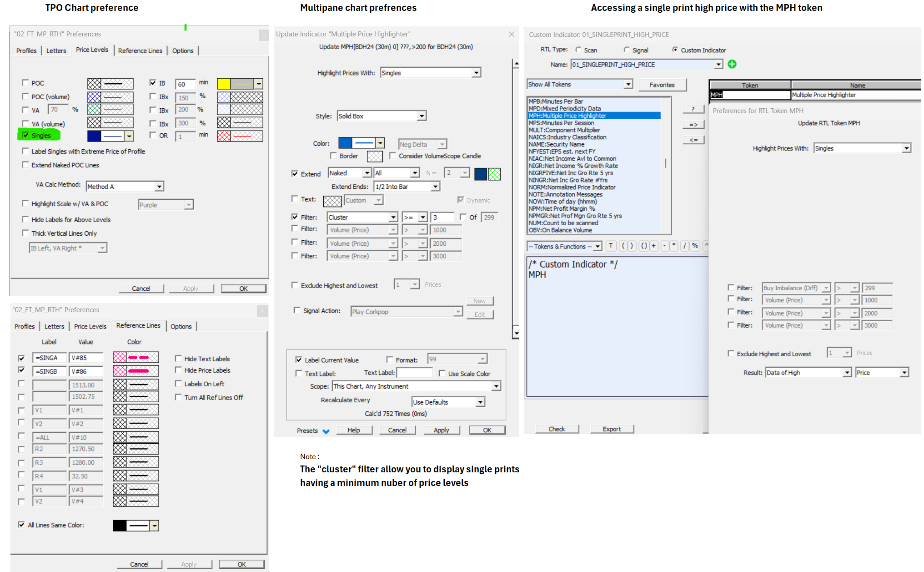Screen dimensions: 924x572
Task: Click the Border hatch pattern swatch
Action: coord(375,157)
